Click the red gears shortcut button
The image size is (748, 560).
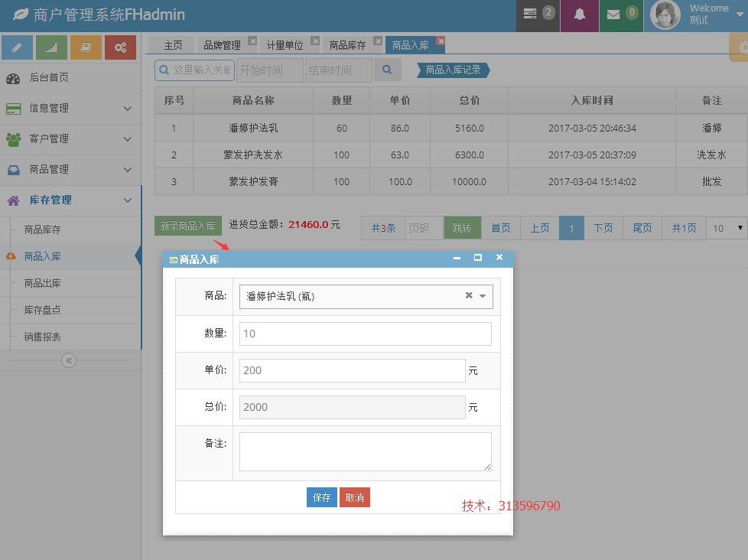[120, 47]
